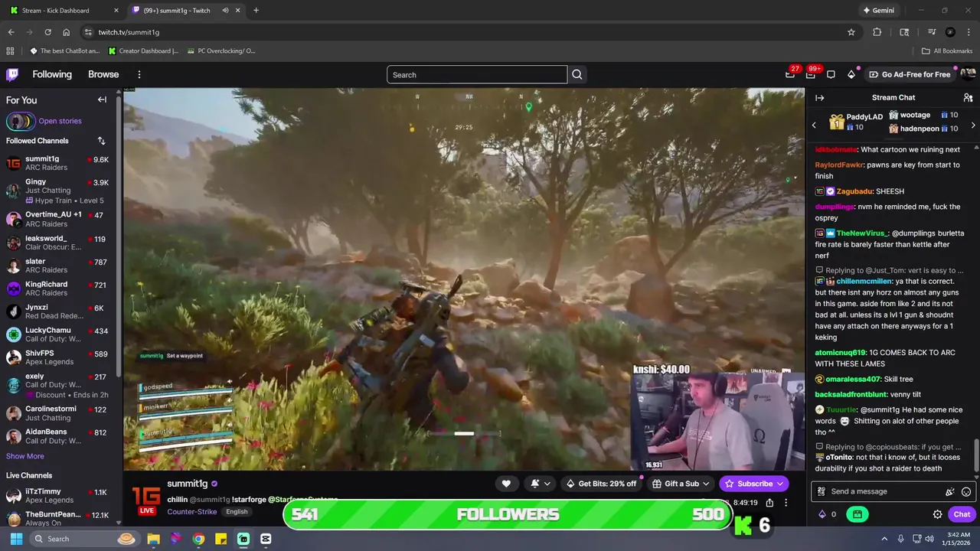
Task: Open the bits balance icon below chat
Action: (x=822, y=514)
